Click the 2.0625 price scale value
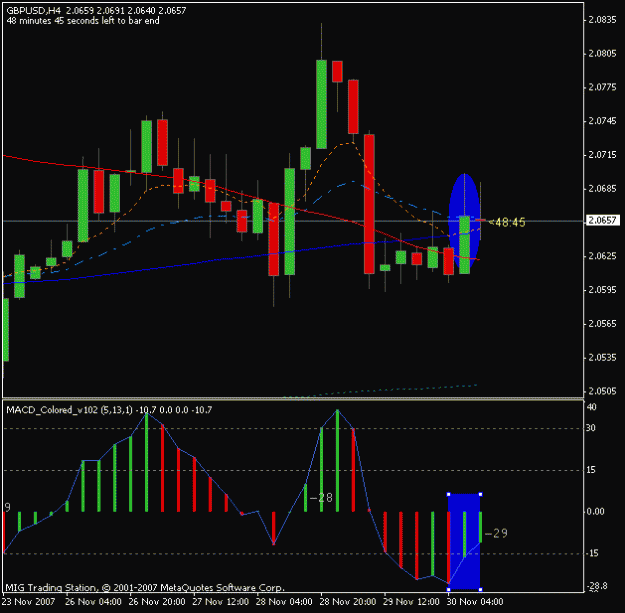This screenshot has width=625, height=613. (x=602, y=256)
